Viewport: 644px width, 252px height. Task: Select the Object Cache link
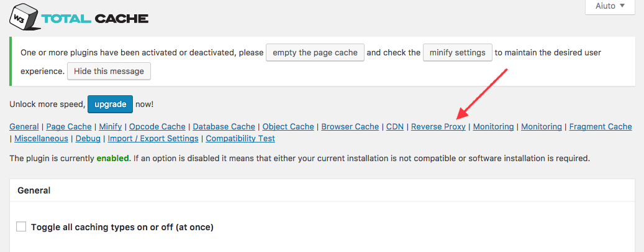pos(288,127)
